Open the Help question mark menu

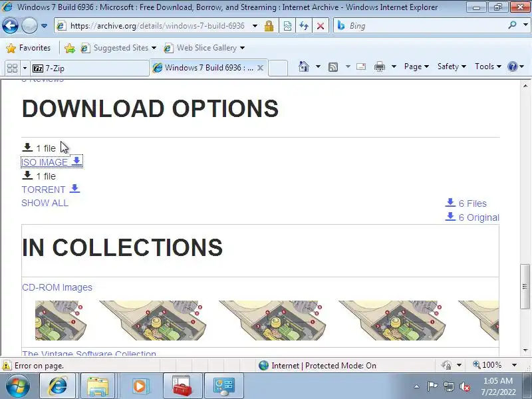click(516, 66)
